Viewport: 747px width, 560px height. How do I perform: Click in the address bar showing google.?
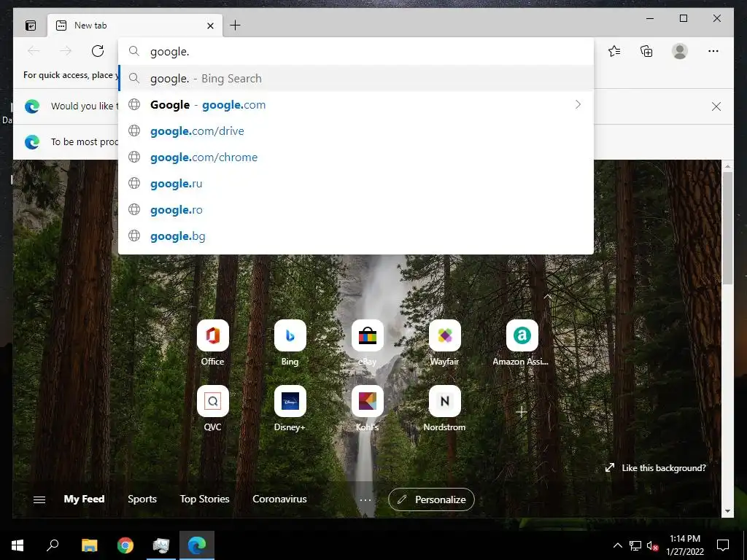pos(355,52)
